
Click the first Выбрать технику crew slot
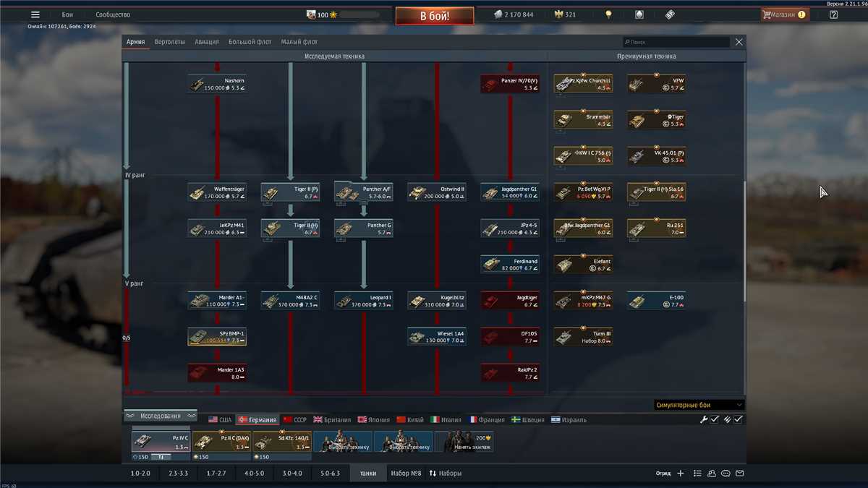click(x=343, y=441)
